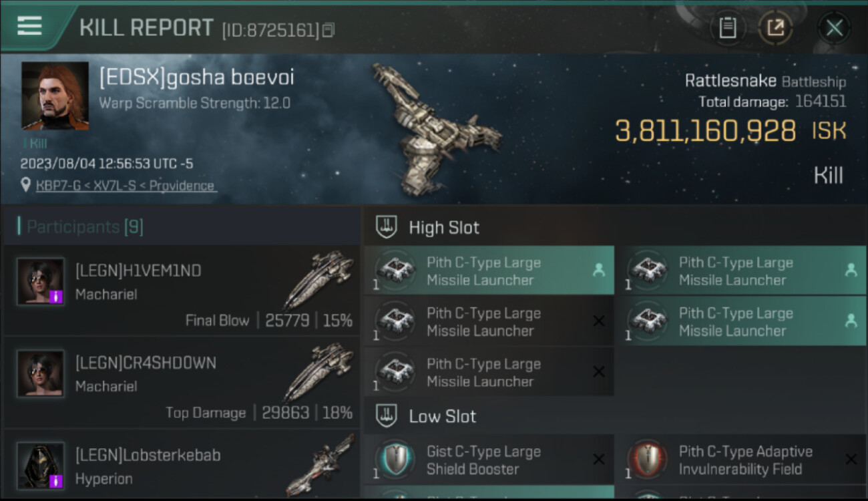Click X on third Pith C-Type Launcher
The image size is (868, 501).
click(x=598, y=321)
